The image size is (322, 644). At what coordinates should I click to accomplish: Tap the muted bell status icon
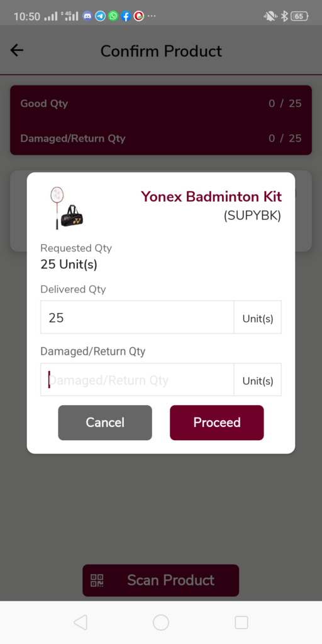[270, 16]
